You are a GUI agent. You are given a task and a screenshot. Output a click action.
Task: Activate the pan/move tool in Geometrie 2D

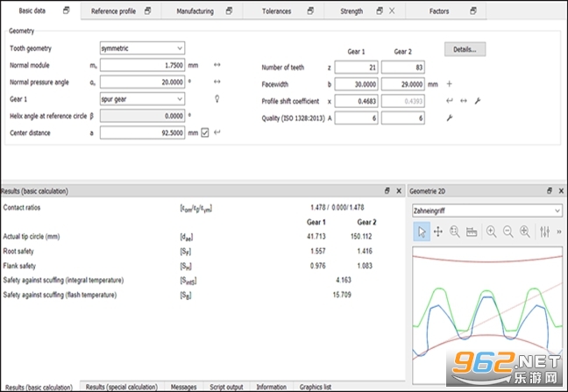click(438, 232)
